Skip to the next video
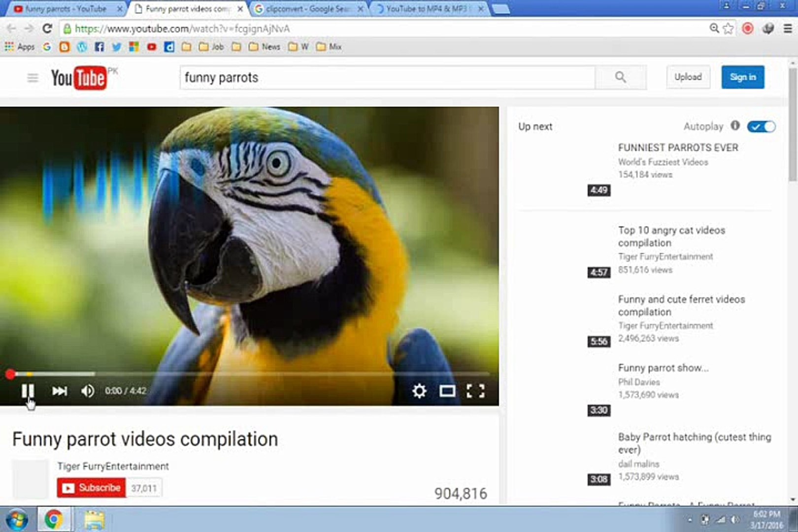Screen dimensions: 798x532 click(59, 391)
